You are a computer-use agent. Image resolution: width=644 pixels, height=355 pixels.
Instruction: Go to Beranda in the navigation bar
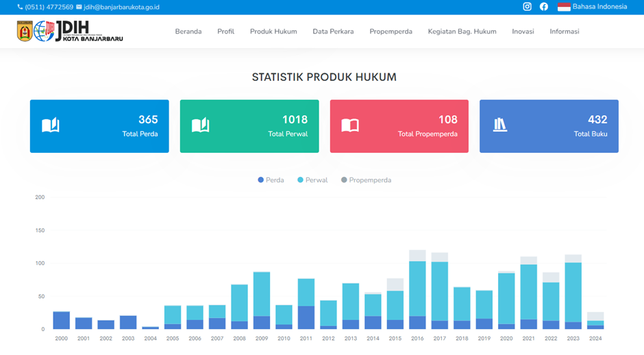click(x=188, y=32)
